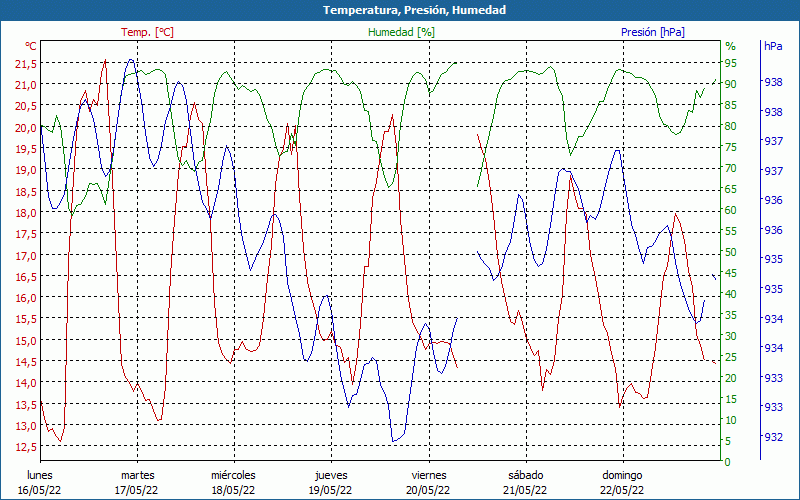Click the chart title 'Temperatura, Presión, Humedad'
Image resolution: width=800 pixels, height=500 pixels.
point(414,10)
